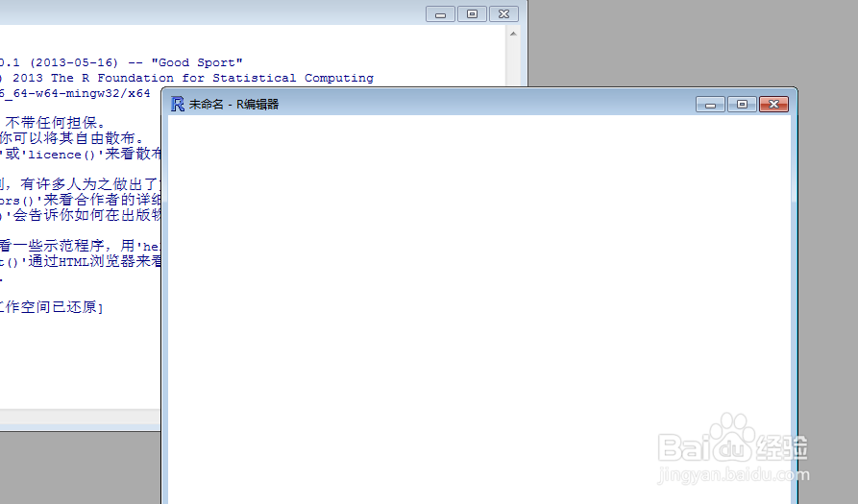This screenshot has height=504, width=858.
Task: Minimize the R Console window
Action: click(x=440, y=14)
